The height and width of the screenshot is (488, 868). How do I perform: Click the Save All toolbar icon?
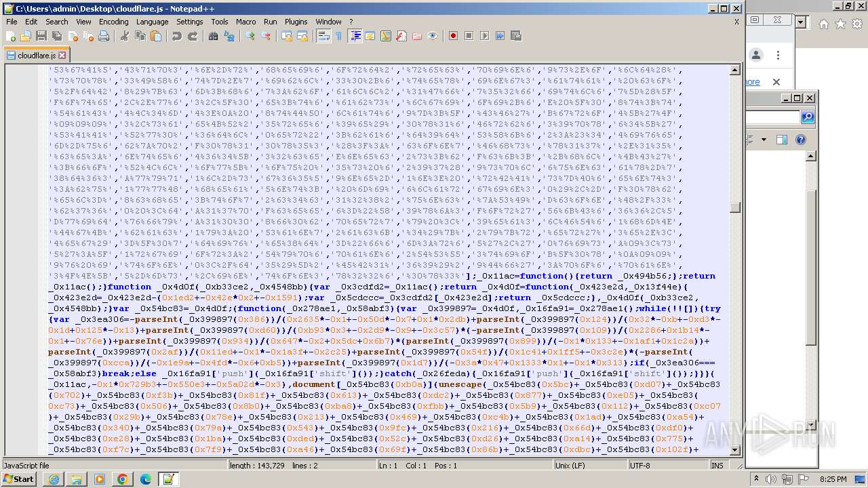point(57,36)
